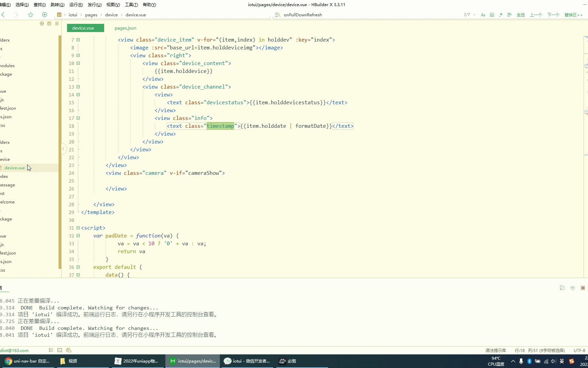Screen dimensions: 588x368
Task: Click 下一个 to go to next match
Action: (553, 15)
